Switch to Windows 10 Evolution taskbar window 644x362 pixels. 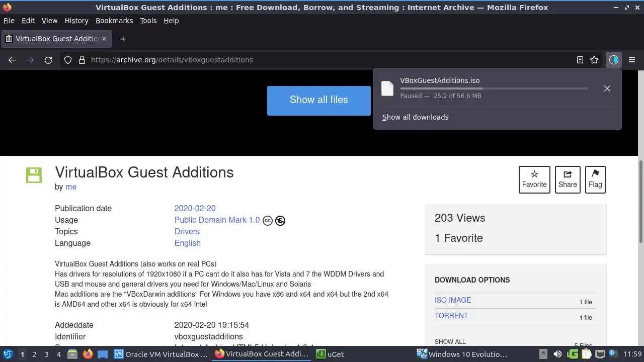pyautogui.click(x=462, y=354)
